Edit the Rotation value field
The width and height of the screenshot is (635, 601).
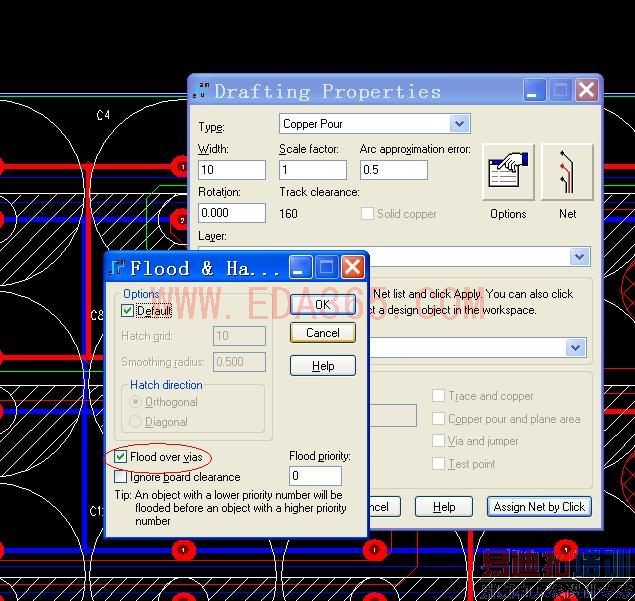point(232,213)
